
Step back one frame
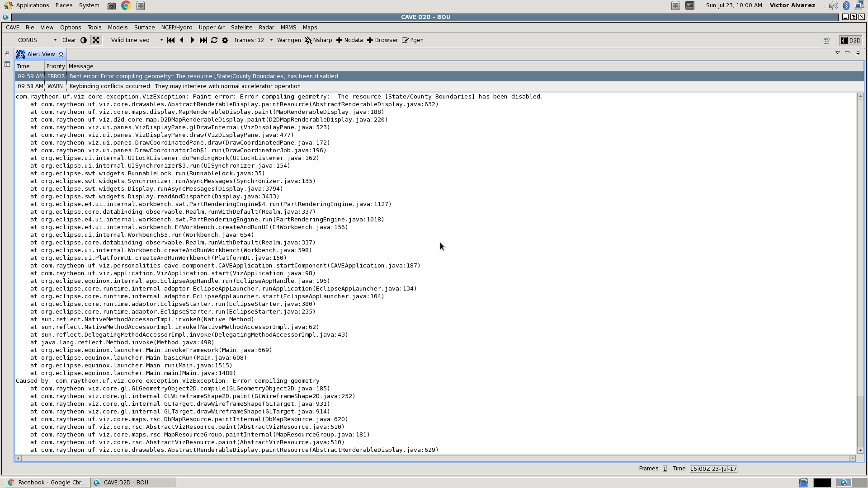(182, 40)
